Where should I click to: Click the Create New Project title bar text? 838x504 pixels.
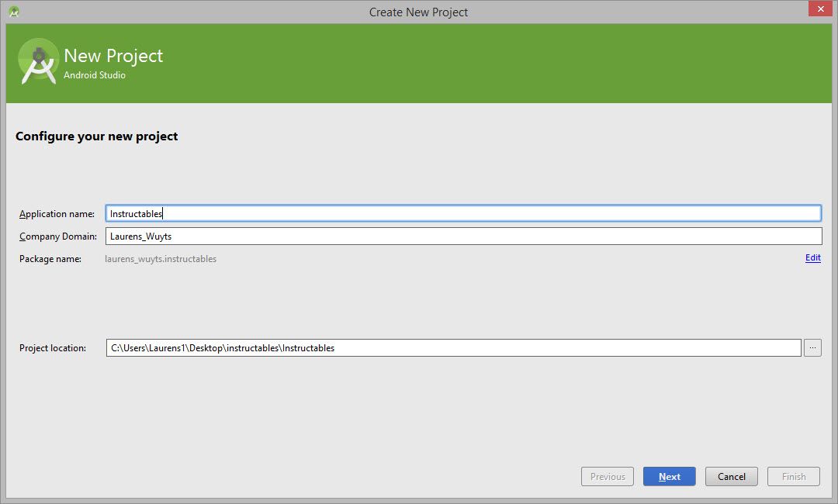pyautogui.click(x=418, y=12)
